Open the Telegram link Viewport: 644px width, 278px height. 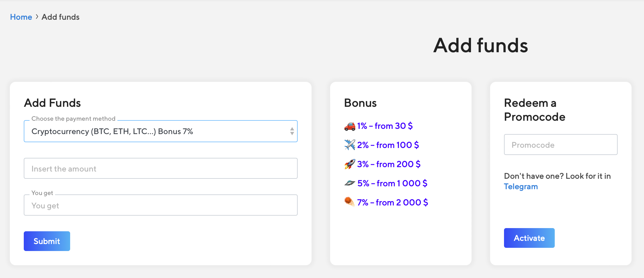pos(521,187)
